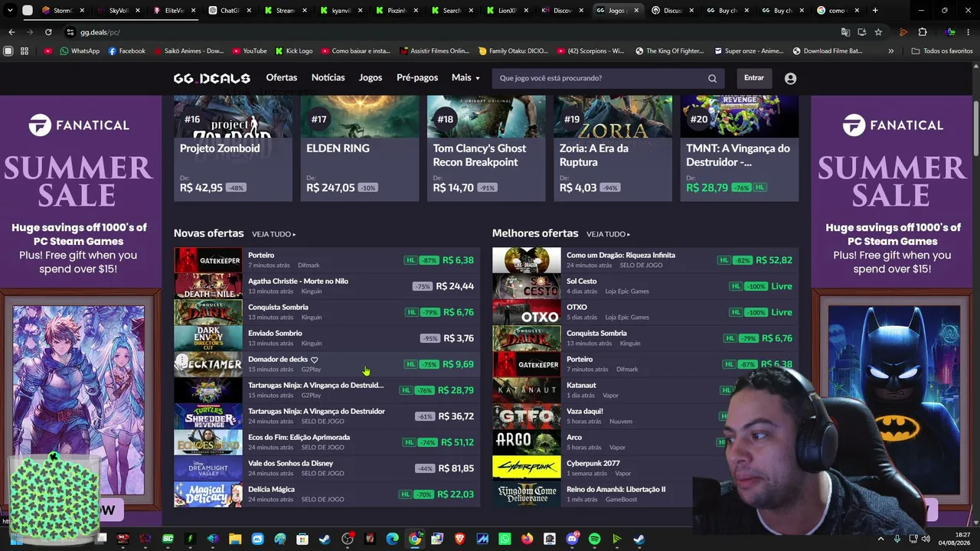
Task: Open the #19 Zoria card
Action: click(612, 148)
